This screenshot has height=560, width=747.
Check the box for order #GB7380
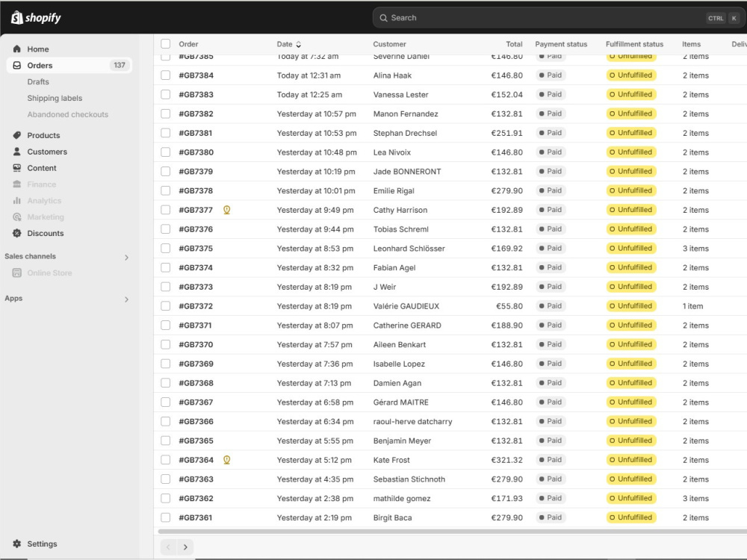[x=165, y=152]
